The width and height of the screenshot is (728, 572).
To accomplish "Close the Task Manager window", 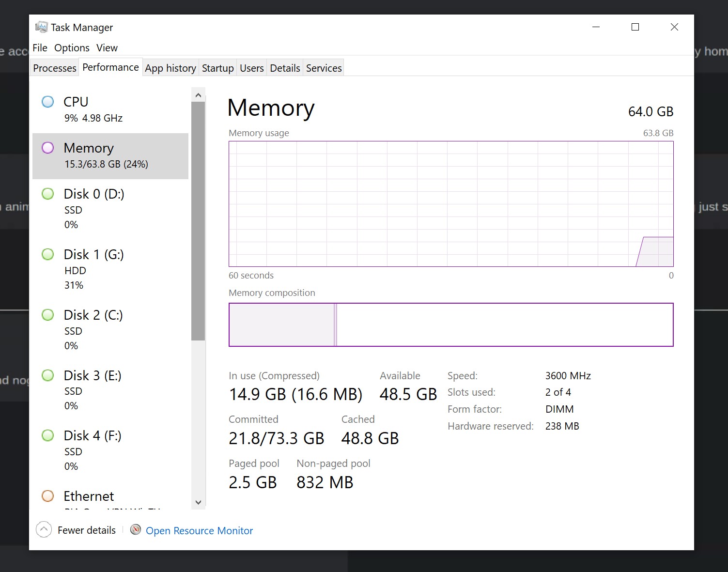I will pos(674,27).
